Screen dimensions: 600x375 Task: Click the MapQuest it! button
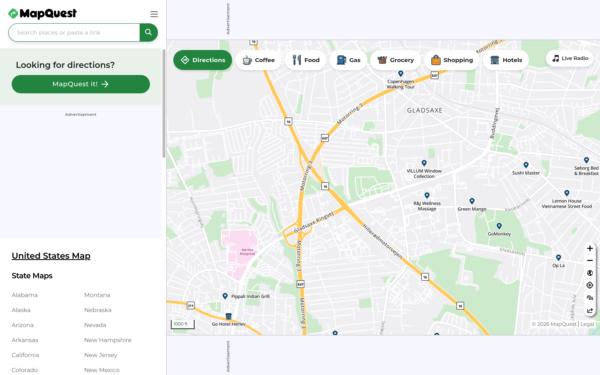tap(81, 84)
